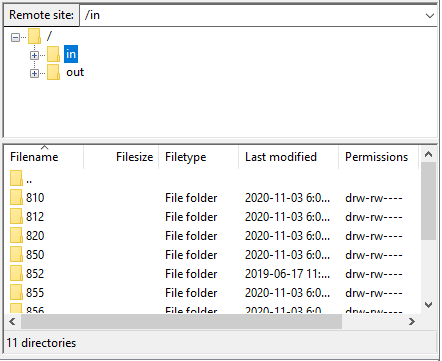
Task: Select the 812 folder icon
Action: click(x=16, y=216)
